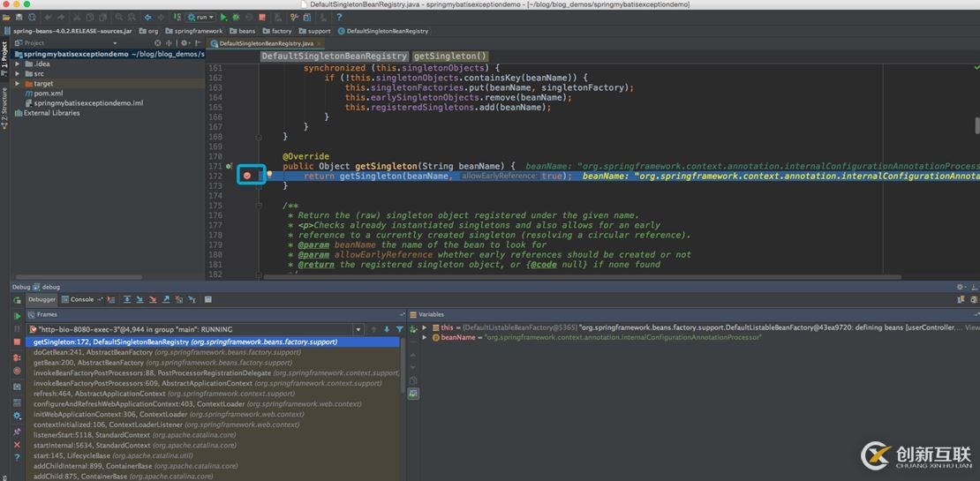Select the DefaultSingletonBeanRegistry.java editor tab
Viewport: 980px width, 481px height.
pos(265,42)
